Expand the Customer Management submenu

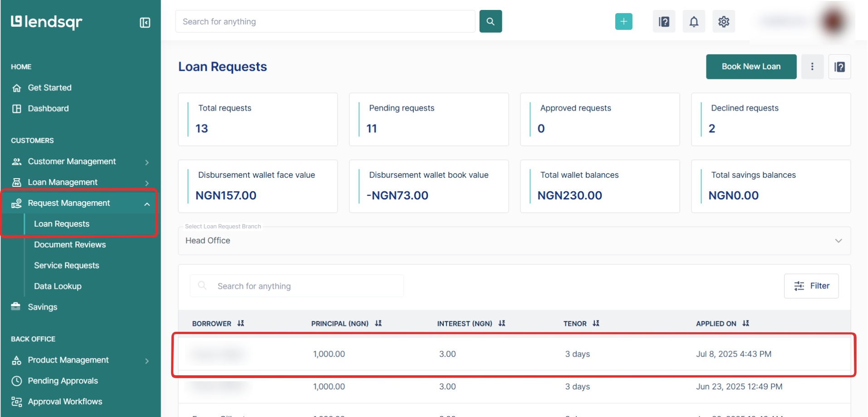(147, 162)
